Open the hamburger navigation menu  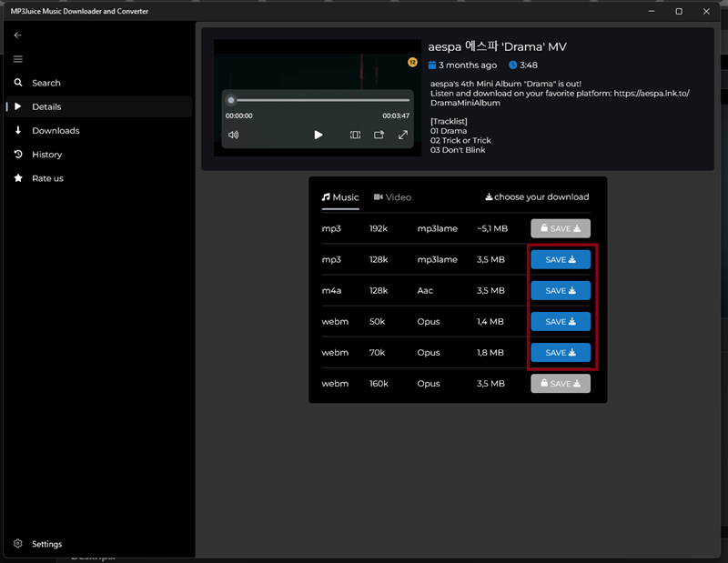(x=17, y=59)
